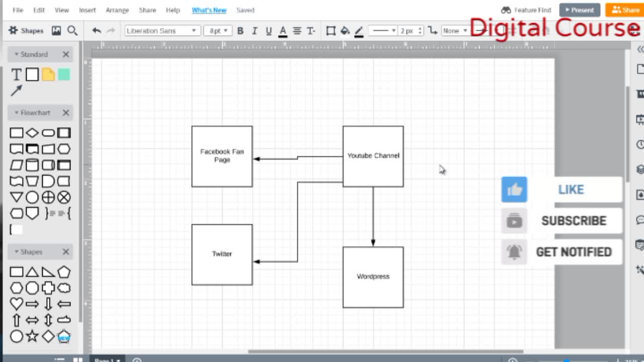Open text alignment options
Viewport: 644px width, 362px height.
click(297, 31)
